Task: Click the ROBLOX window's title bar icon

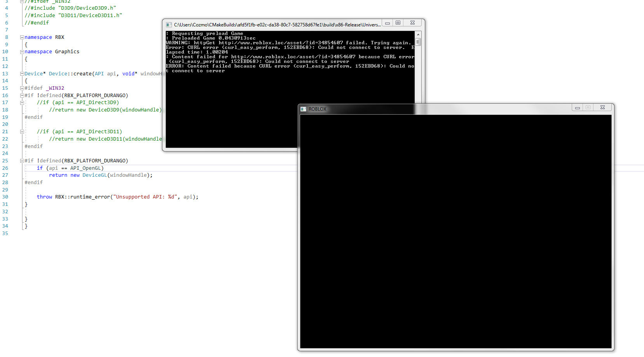Action: point(304,109)
